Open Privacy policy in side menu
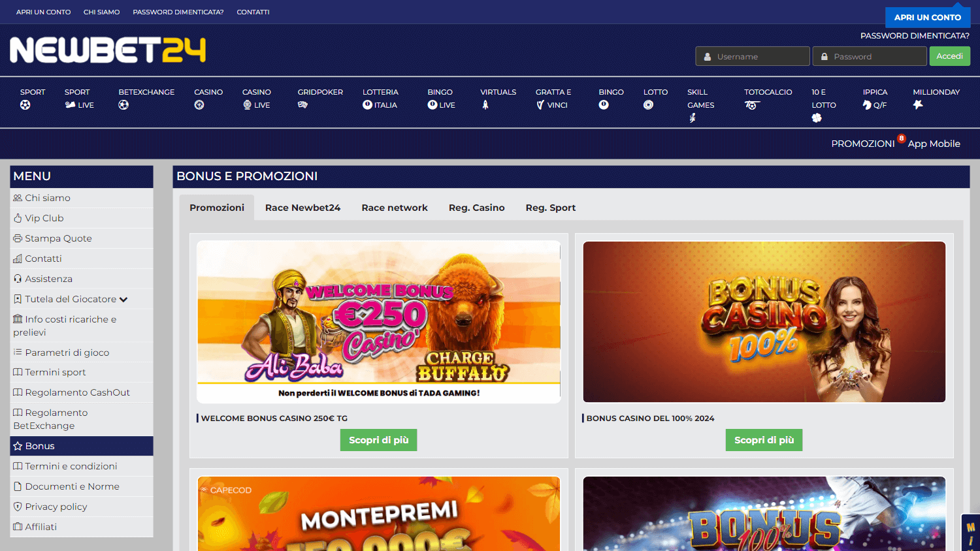 (82, 507)
